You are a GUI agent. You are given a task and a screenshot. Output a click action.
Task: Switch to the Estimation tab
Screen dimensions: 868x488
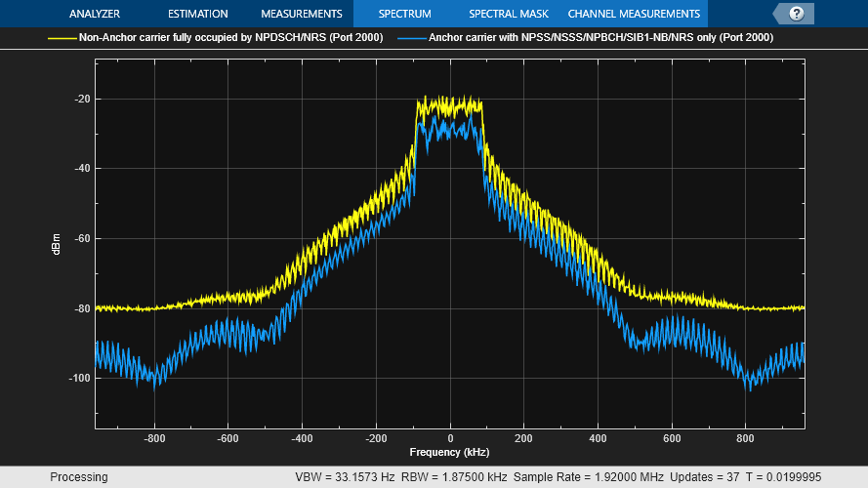pyautogui.click(x=197, y=14)
